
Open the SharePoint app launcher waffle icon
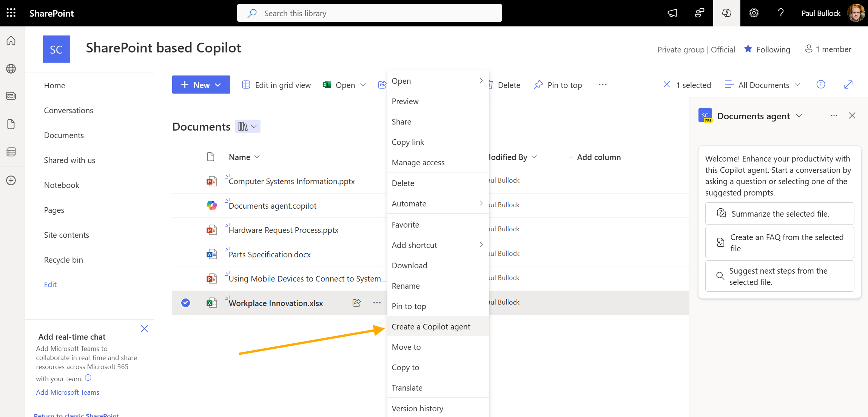[x=11, y=12]
